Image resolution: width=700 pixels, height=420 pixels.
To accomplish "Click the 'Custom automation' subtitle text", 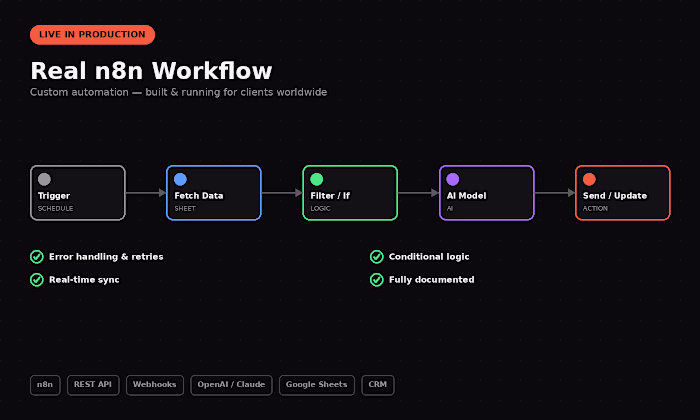I will (179, 92).
